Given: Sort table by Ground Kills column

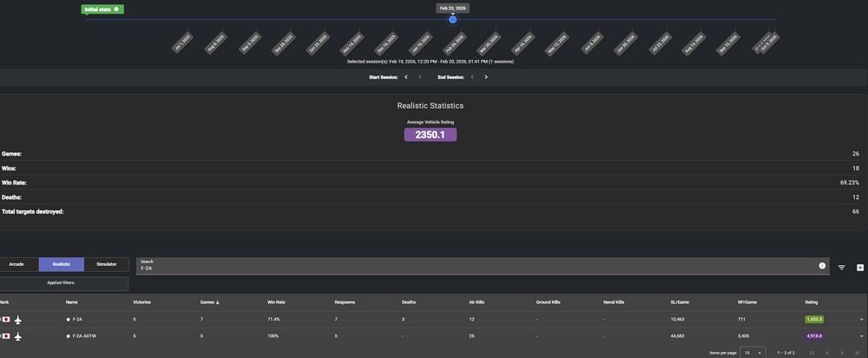Looking at the screenshot, I should (548, 302).
